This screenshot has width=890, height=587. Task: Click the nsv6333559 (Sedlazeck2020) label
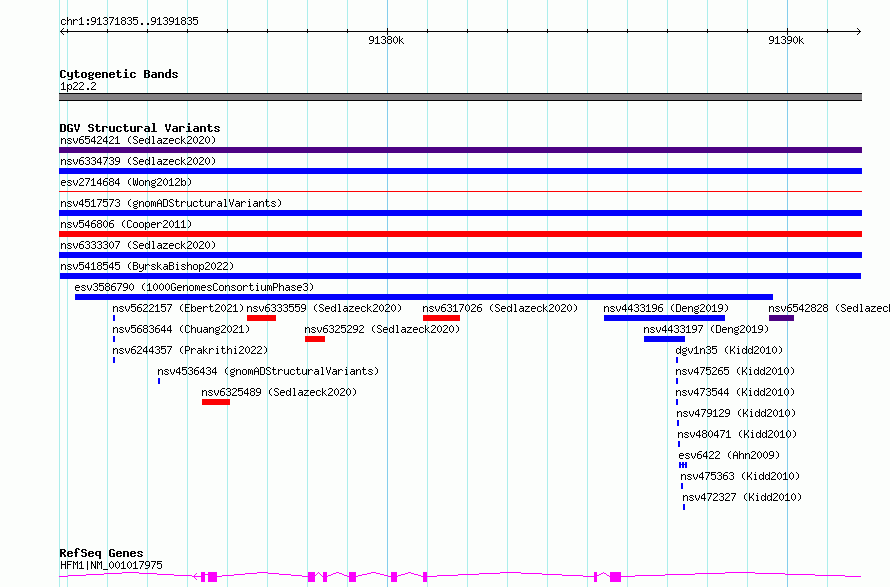(324, 308)
